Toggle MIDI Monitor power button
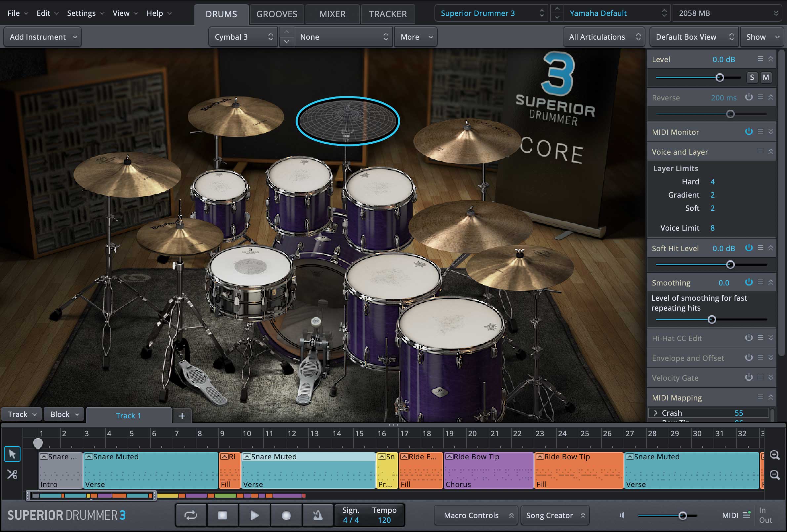Screen dimensions: 787x532 749,131
